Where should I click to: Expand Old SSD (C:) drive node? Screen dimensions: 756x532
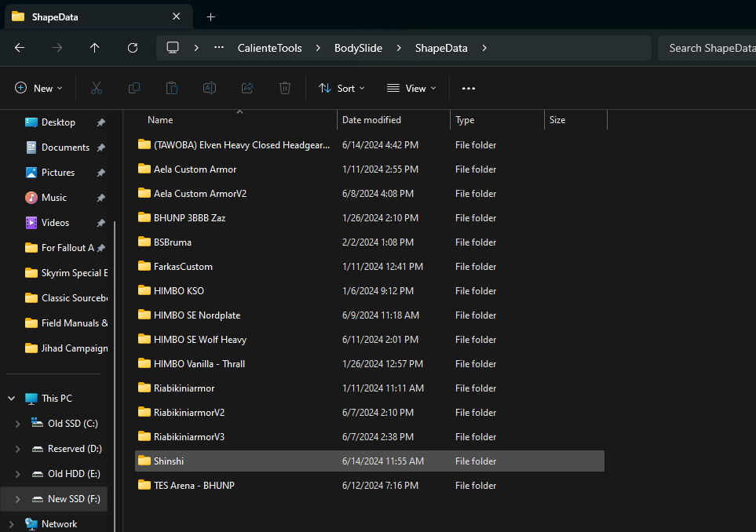click(18, 424)
